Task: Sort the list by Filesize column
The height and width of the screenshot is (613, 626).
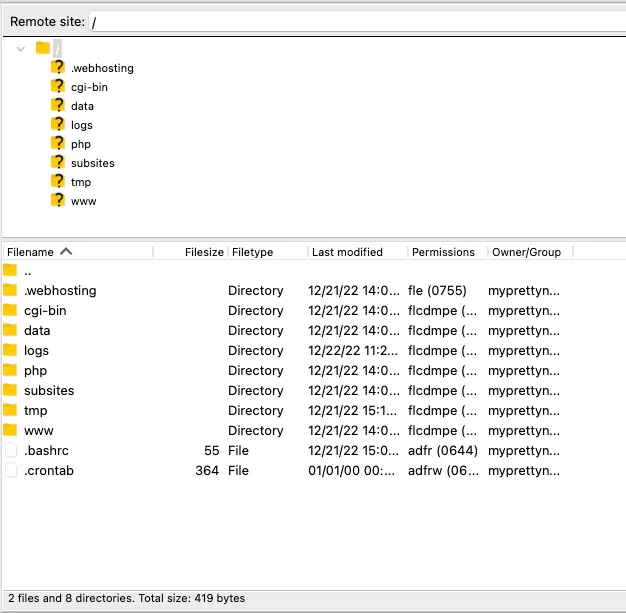Action: pyautogui.click(x=203, y=252)
